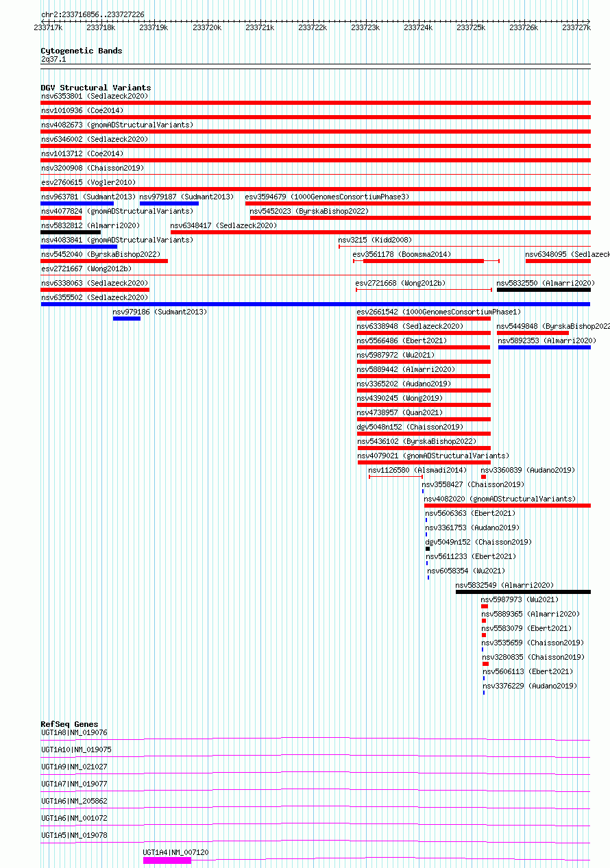Open esv2661542 (1000GenomesConsortiumPhase1) label

tap(439, 312)
